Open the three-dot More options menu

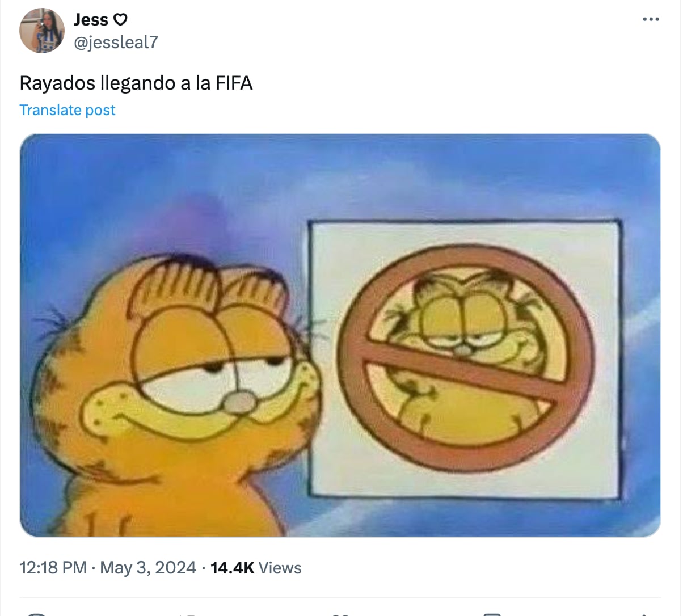pos(651,19)
